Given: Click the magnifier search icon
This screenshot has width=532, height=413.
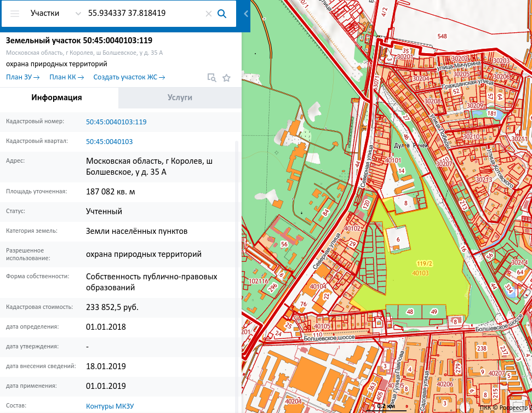Looking at the screenshot, I should [x=222, y=14].
